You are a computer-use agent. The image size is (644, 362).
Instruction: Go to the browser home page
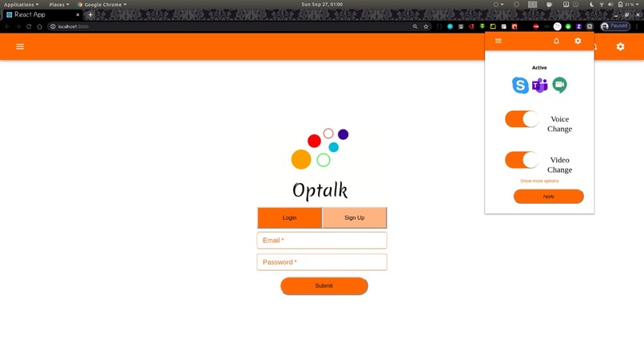coord(39,26)
